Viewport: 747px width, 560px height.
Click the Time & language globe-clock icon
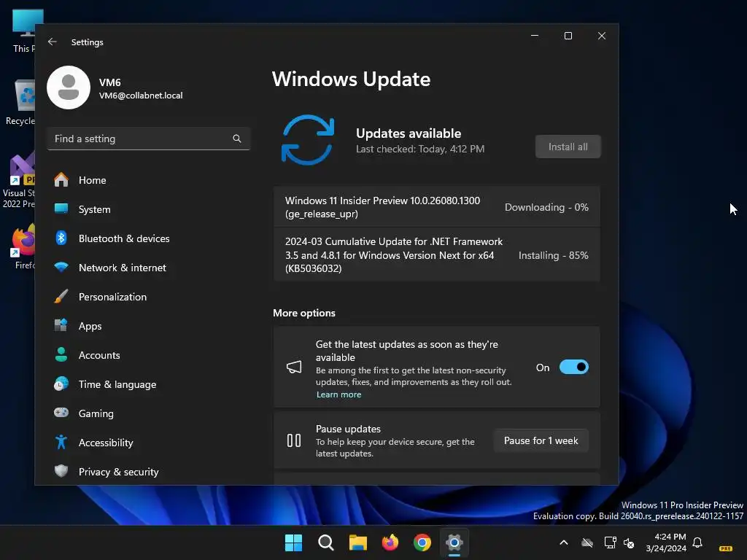(x=61, y=384)
